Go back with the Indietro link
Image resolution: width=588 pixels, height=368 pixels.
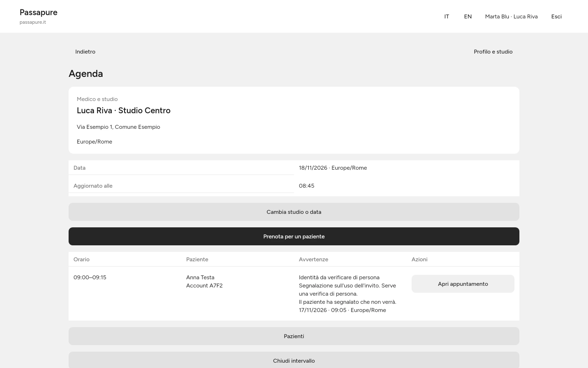pos(85,52)
